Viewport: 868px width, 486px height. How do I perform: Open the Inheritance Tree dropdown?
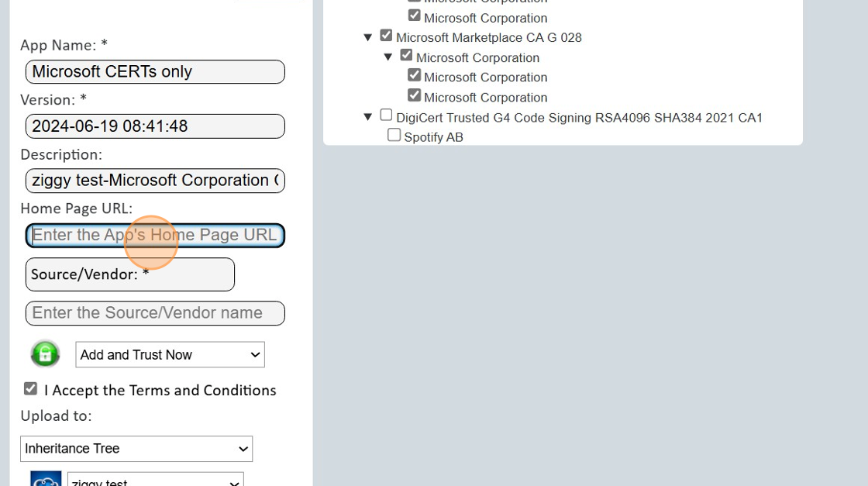coord(136,449)
